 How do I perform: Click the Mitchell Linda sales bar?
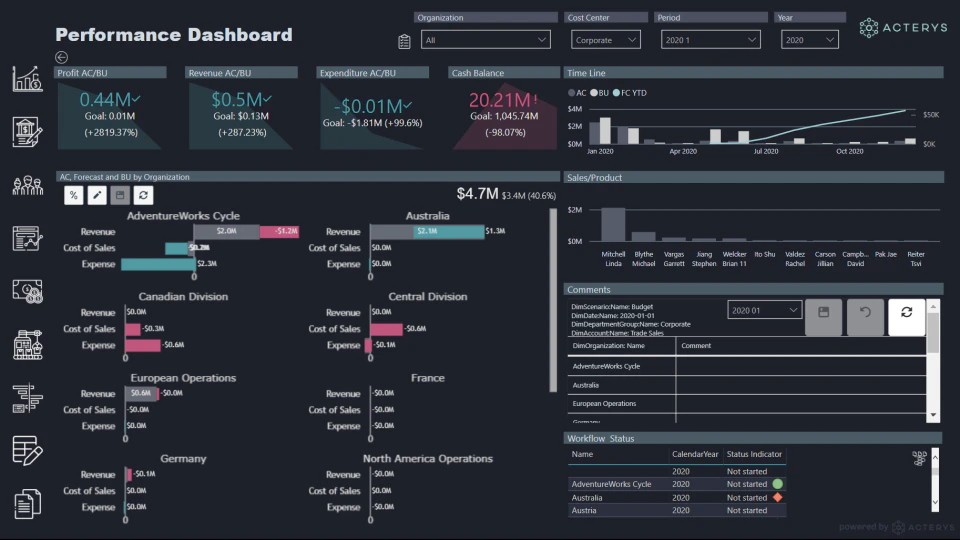(613, 225)
